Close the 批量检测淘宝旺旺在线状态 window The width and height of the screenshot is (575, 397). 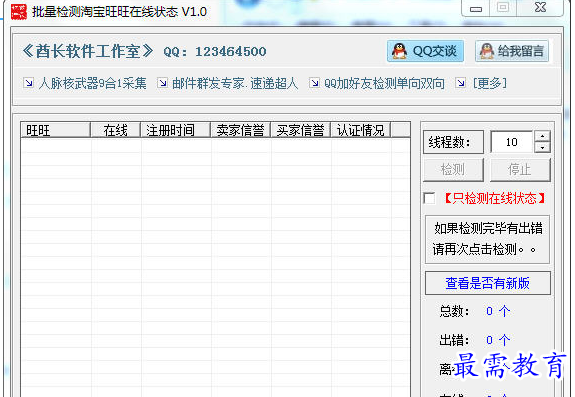pyautogui.click(x=541, y=8)
